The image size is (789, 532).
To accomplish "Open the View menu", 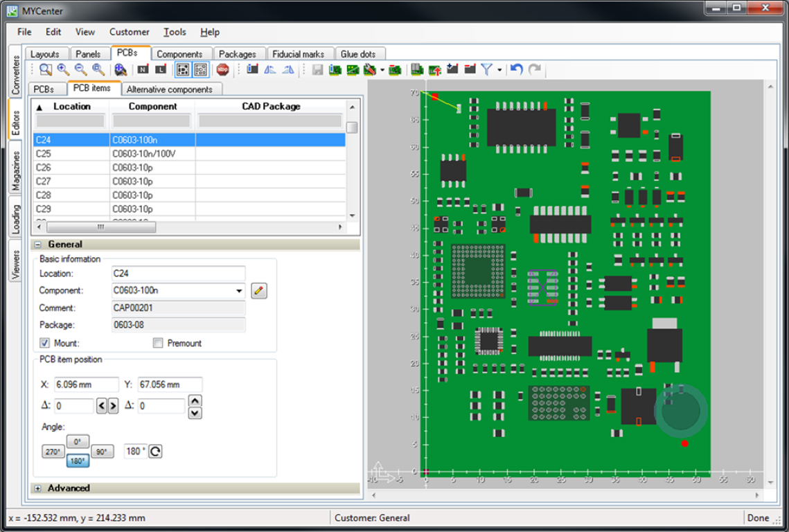I will tap(85, 32).
